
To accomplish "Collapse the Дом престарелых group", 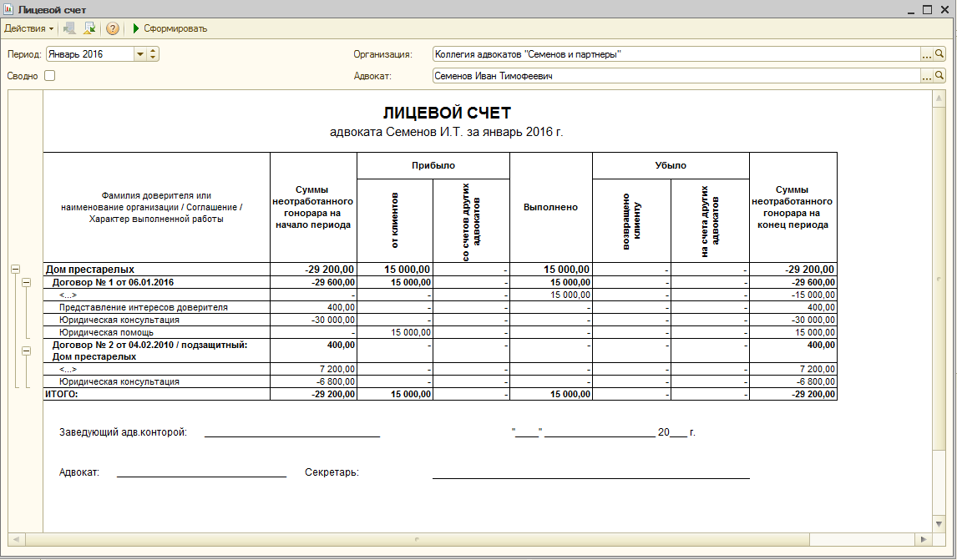I will pyautogui.click(x=15, y=269).
